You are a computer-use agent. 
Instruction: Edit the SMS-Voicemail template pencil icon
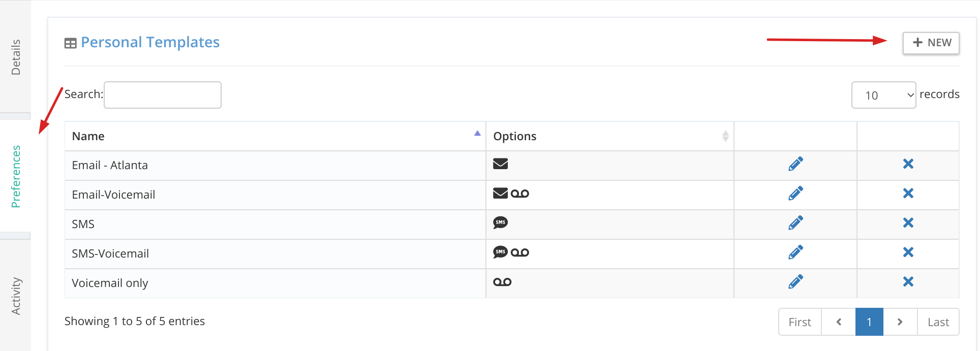[x=795, y=252]
